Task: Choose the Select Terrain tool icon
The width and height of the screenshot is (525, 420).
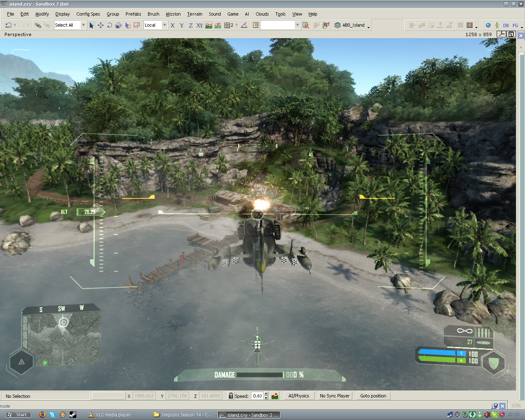Action: pos(128,25)
